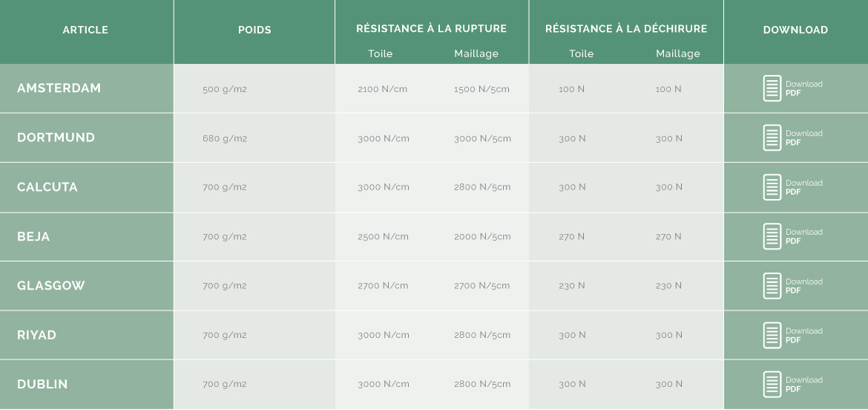The width and height of the screenshot is (868, 410).
Task: Click the PDF document icon for Dublin
Action: [x=772, y=385]
